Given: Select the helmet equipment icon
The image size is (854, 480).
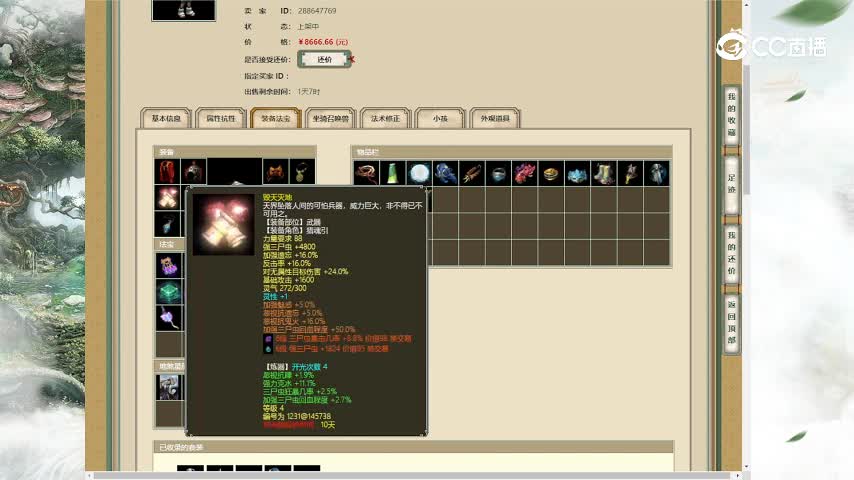Looking at the screenshot, I should pyautogui.click(x=193, y=172).
